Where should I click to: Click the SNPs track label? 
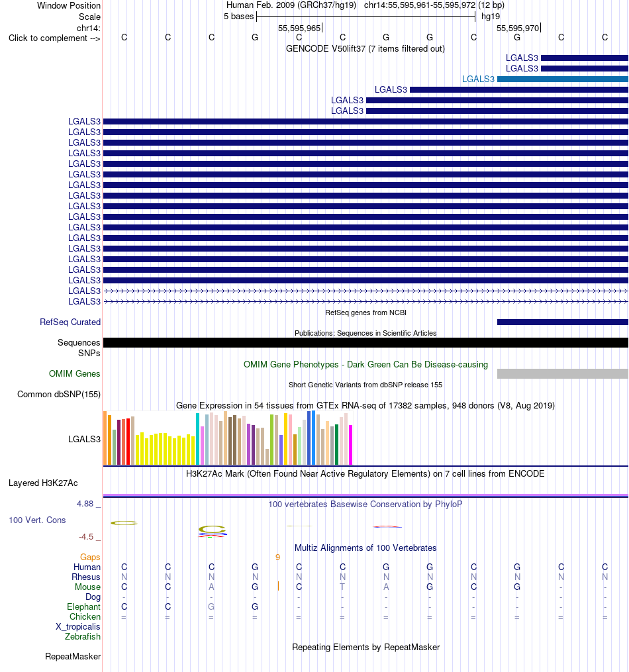click(89, 353)
